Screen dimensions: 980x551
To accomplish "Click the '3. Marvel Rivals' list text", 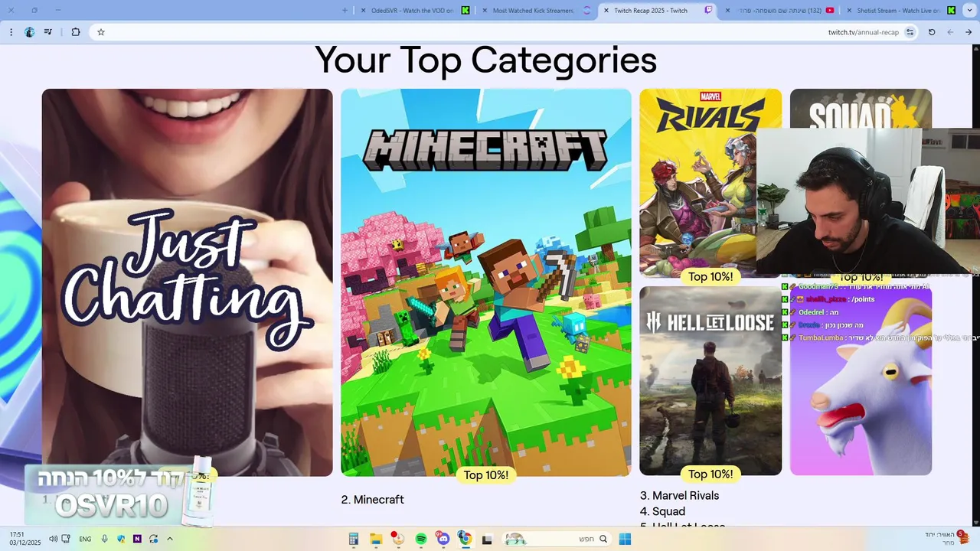I will (679, 496).
